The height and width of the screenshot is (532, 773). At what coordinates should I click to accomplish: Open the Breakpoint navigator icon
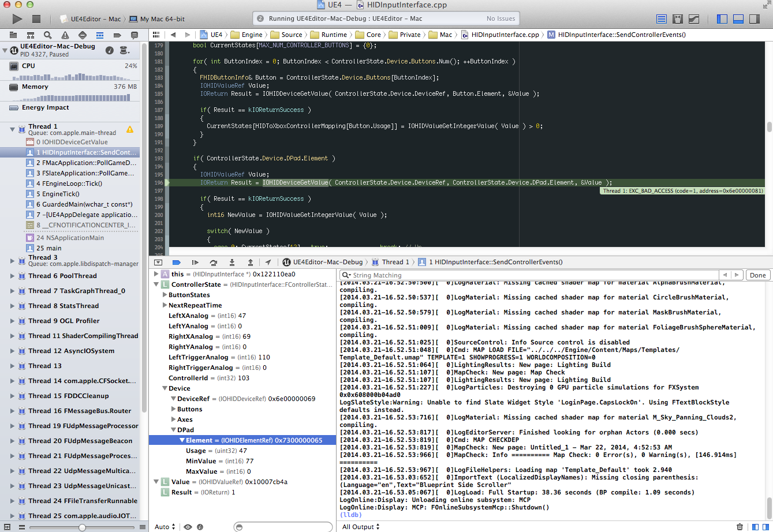coord(117,35)
